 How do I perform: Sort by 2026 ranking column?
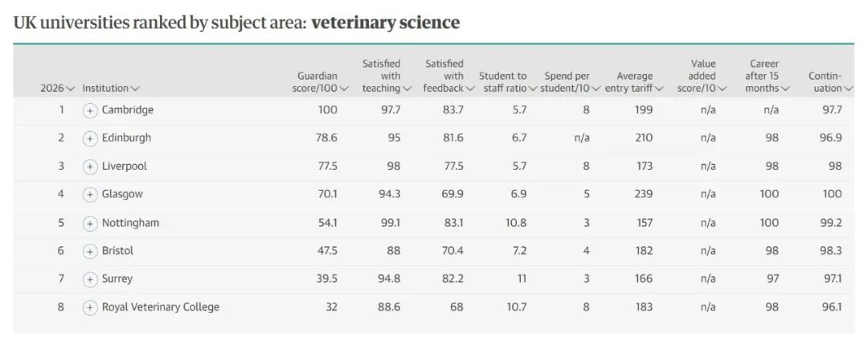tap(57, 89)
